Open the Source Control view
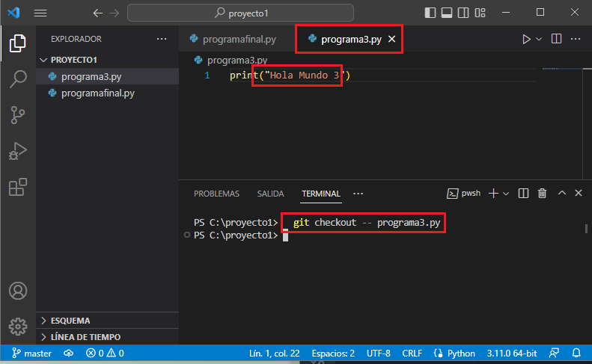Screen dimensions: 592x364 click(17, 115)
